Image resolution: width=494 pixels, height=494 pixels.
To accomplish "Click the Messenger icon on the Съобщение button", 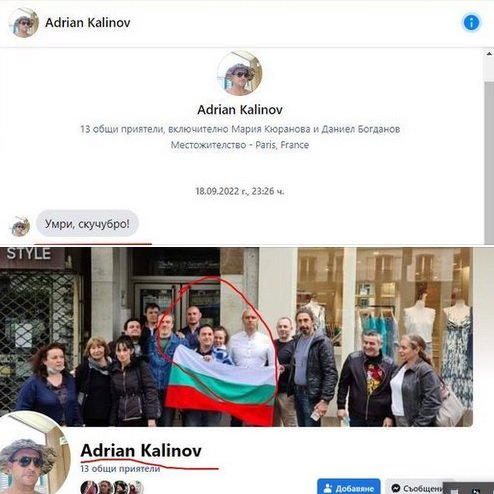I will tap(395, 488).
